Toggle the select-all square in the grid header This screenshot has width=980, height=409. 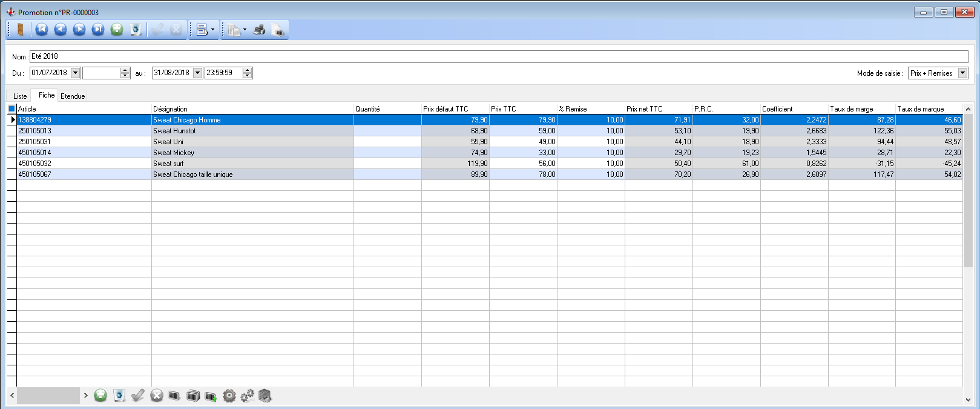(12, 109)
